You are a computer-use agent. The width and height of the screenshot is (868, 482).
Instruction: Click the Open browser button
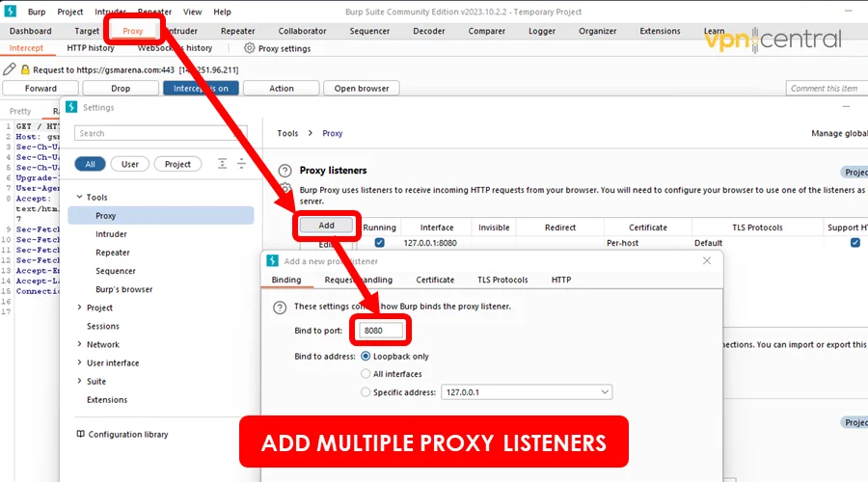[x=362, y=88]
